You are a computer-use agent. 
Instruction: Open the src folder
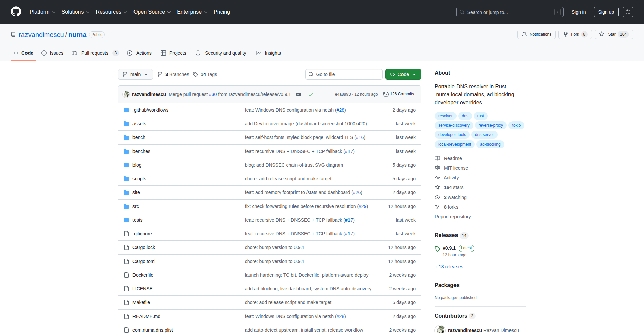pos(136,206)
